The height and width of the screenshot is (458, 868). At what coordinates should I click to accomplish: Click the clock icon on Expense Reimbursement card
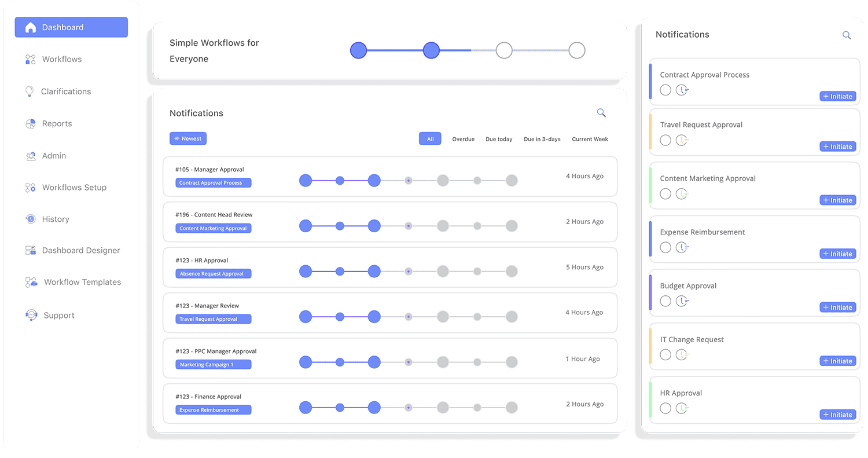tap(683, 247)
